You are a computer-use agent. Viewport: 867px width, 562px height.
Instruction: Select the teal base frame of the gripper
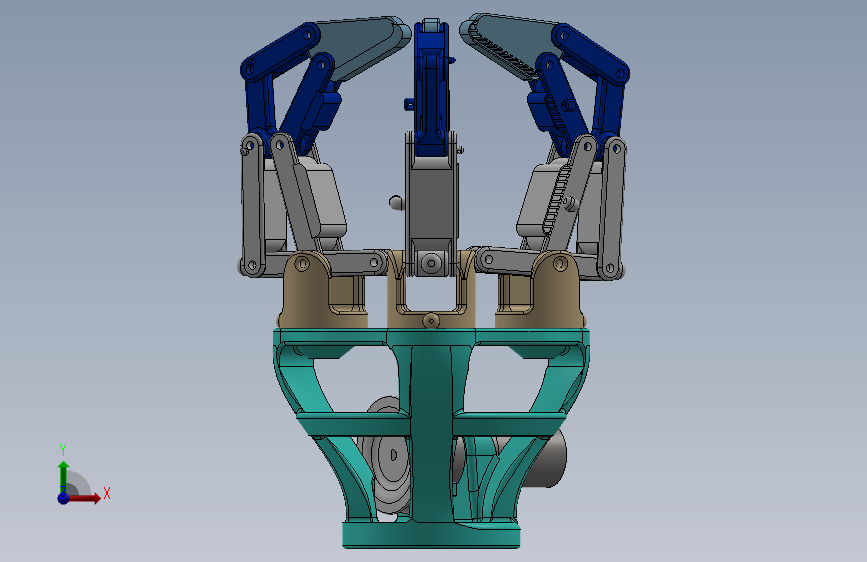tap(431, 437)
